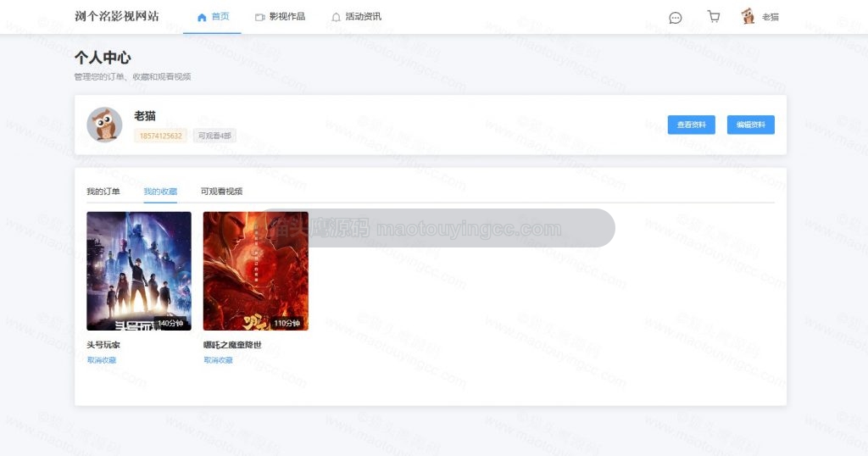This screenshot has height=456, width=868.
Task: Click the 可观看4部 tag
Action: click(214, 136)
